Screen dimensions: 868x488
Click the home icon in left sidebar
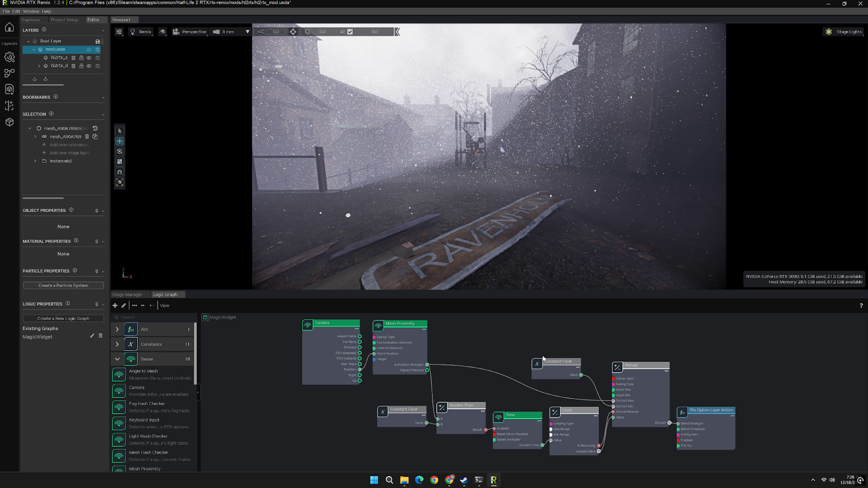9,27
